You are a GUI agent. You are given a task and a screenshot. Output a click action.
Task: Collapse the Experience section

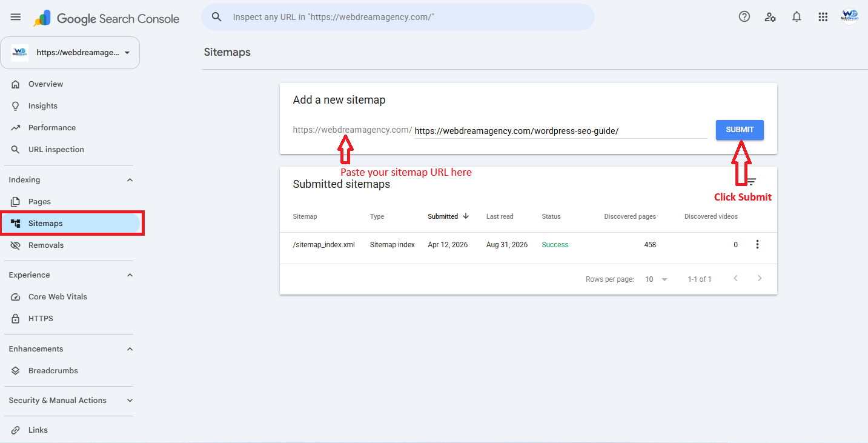130,275
